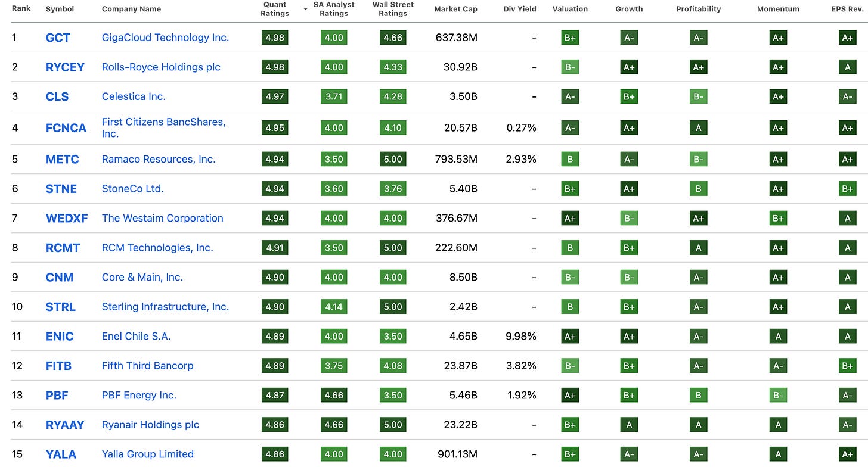Click CLS's 3.71 SA Analyst rating badge

pos(334,96)
